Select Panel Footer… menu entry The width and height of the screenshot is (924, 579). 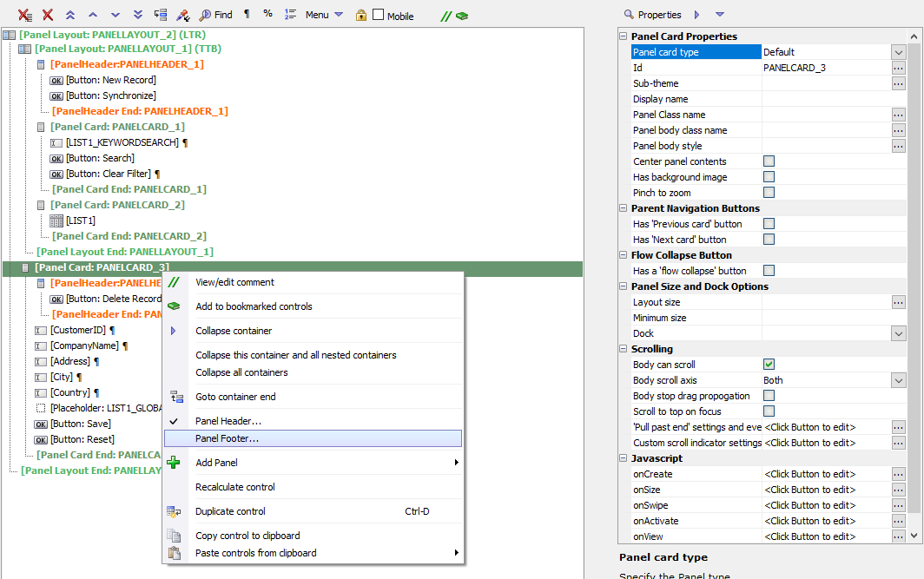(313, 438)
